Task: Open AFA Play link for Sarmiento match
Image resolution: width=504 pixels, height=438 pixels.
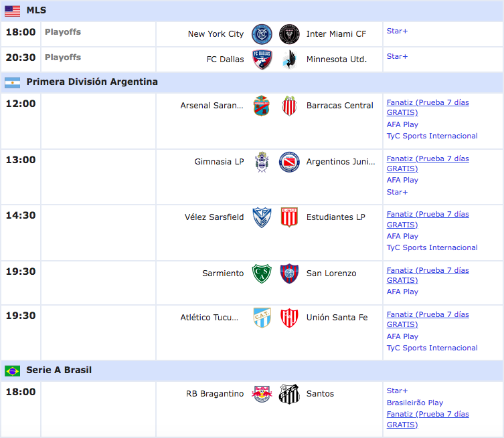Action: (402, 292)
